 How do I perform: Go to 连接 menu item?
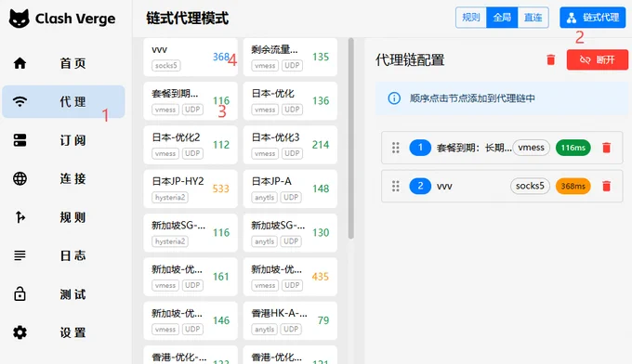[64, 178]
